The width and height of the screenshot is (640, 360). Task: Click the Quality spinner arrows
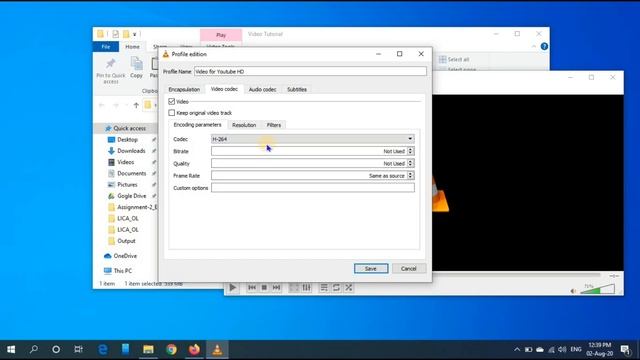pyautogui.click(x=411, y=163)
